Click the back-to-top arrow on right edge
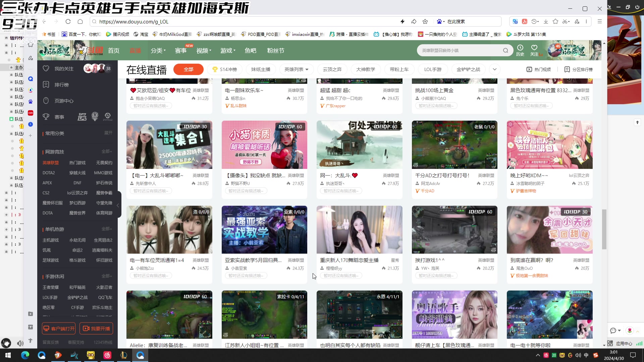The height and width of the screenshot is (362, 644). pyautogui.click(x=637, y=123)
